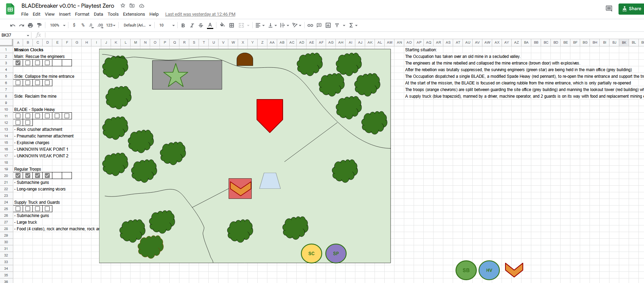The width and height of the screenshot is (644, 283).
Task: Go to the Google Sheets home icon
Action: coord(10,9)
